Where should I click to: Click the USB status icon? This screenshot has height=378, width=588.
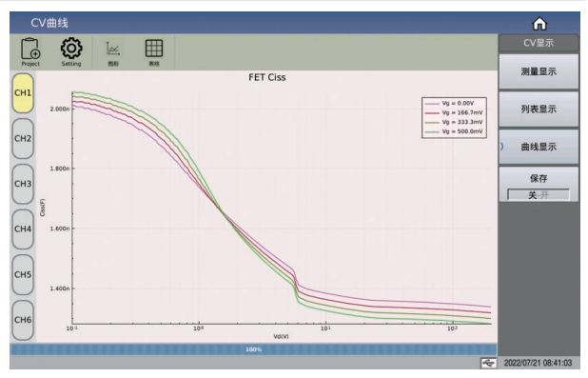coord(488,363)
